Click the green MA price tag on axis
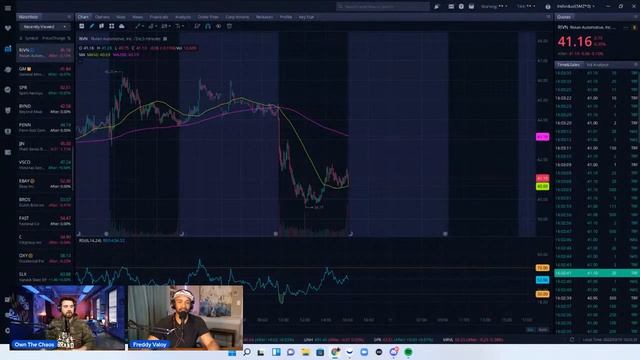Screen dimensions: 640x360 click(x=542, y=187)
